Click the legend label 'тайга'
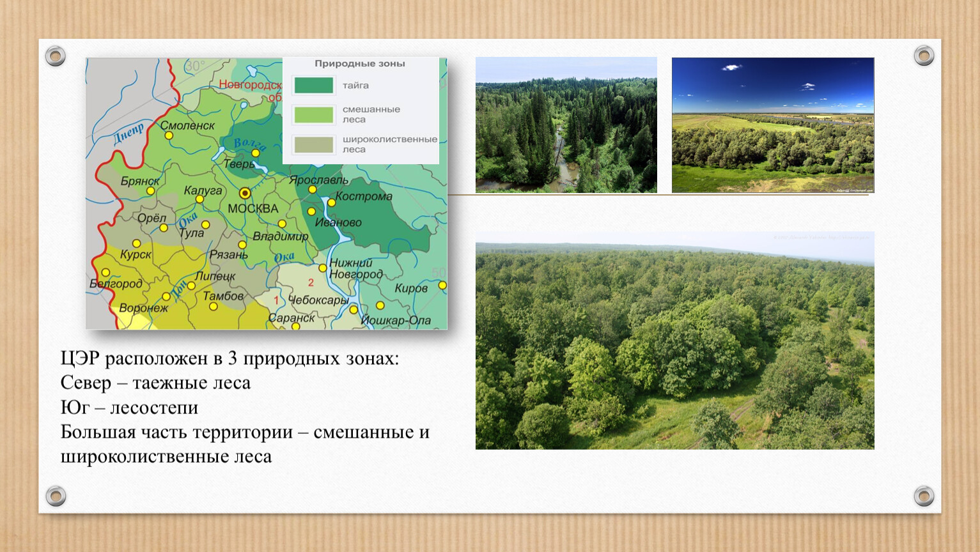 point(355,86)
